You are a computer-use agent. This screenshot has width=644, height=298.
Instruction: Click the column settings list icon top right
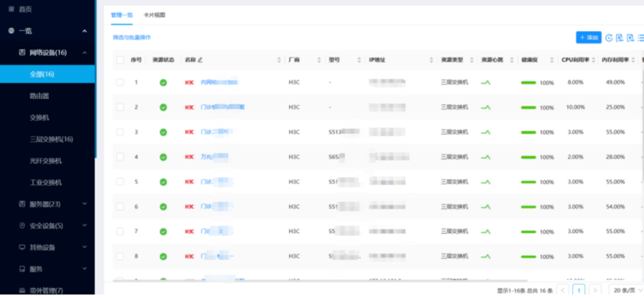[641, 37]
